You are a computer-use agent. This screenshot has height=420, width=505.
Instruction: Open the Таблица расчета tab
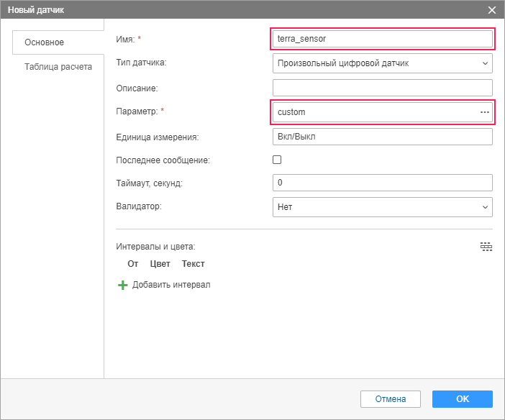58,67
